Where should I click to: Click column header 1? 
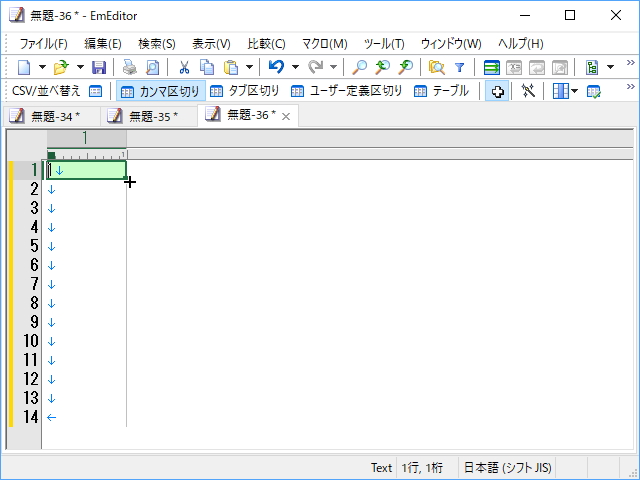(x=87, y=138)
